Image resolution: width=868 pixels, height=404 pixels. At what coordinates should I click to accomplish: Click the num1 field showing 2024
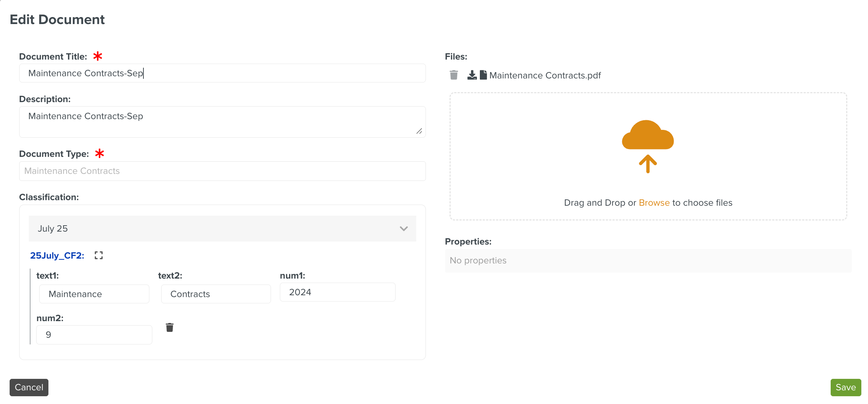click(x=337, y=292)
